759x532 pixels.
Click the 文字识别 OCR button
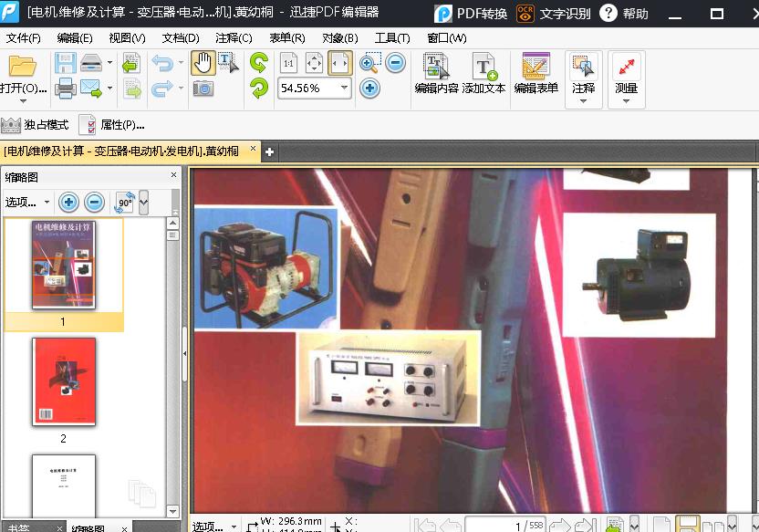553,14
